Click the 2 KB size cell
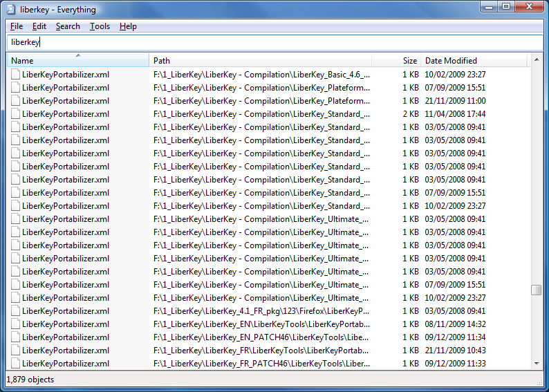This screenshot has width=549, height=392. (x=410, y=114)
